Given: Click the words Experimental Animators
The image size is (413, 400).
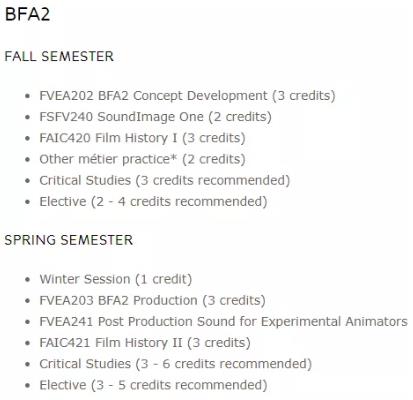Looking at the screenshot, I should tap(334, 322).
